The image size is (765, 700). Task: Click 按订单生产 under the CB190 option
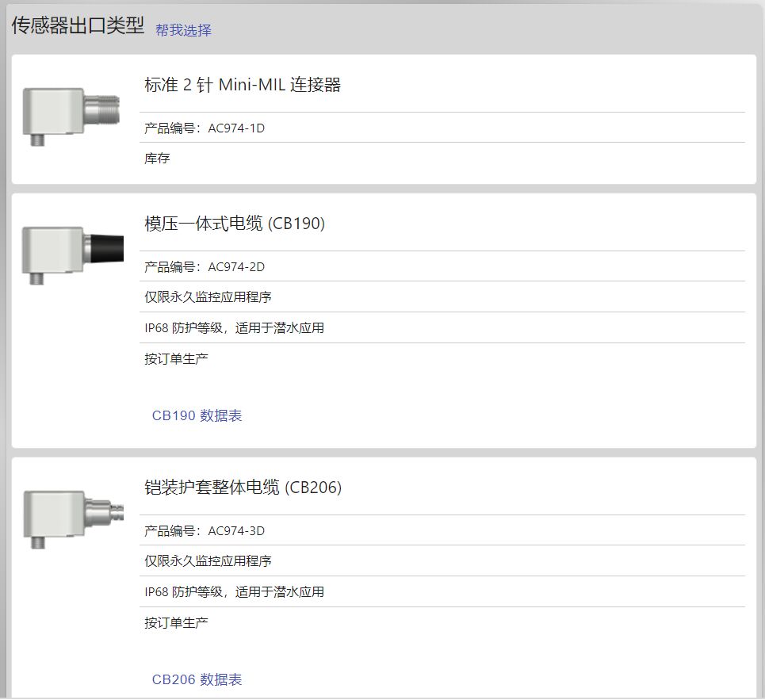[176, 359]
